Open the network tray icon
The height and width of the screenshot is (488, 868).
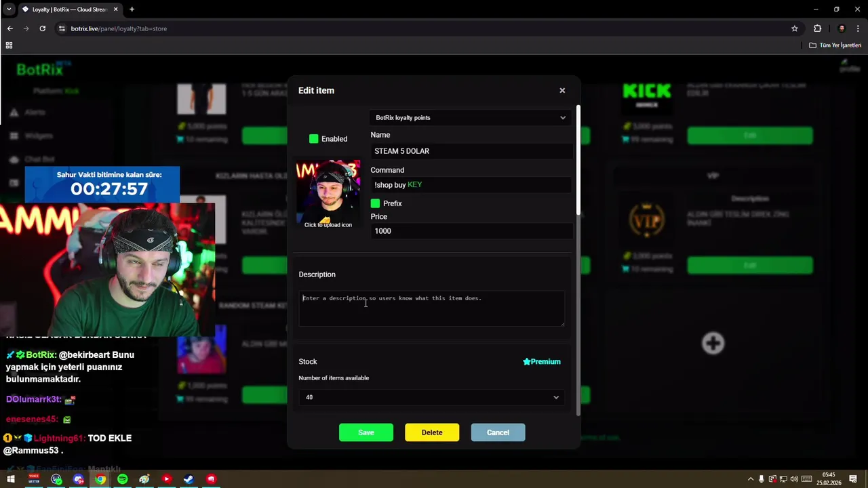pyautogui.click(x=783, y=479)
